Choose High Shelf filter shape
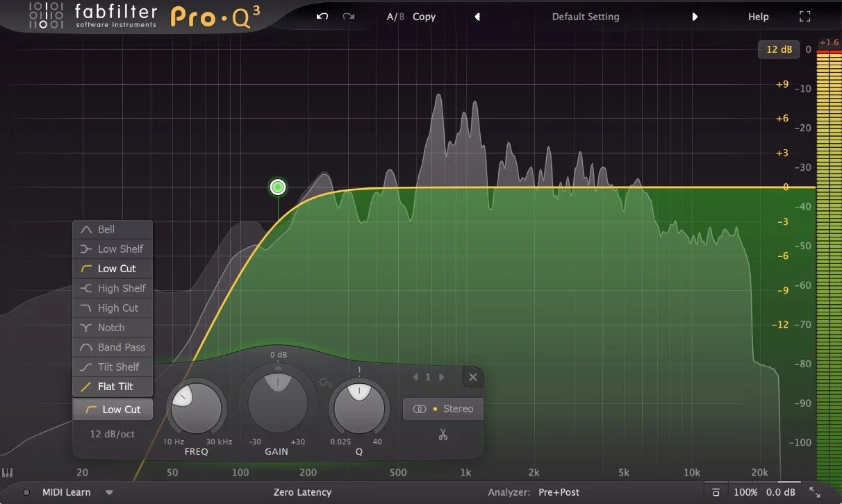Viewport: 842px width, 504px height. 113,288
